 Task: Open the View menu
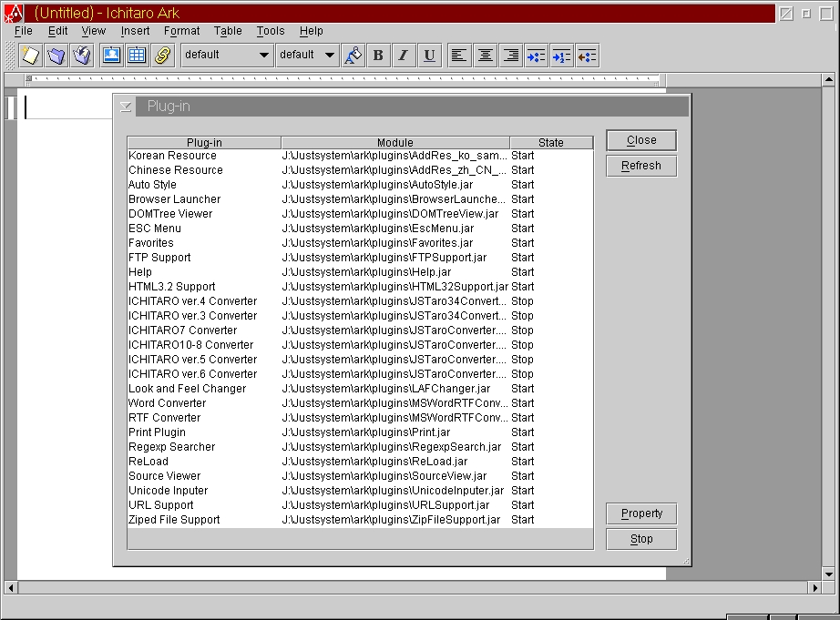click(94, 31)
